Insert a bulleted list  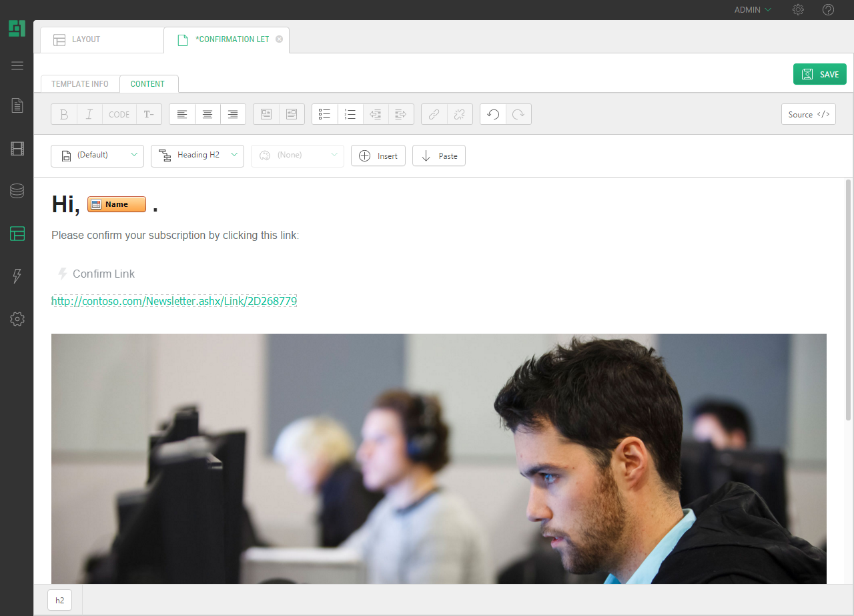pyautogui.click(x=325, y=114)
